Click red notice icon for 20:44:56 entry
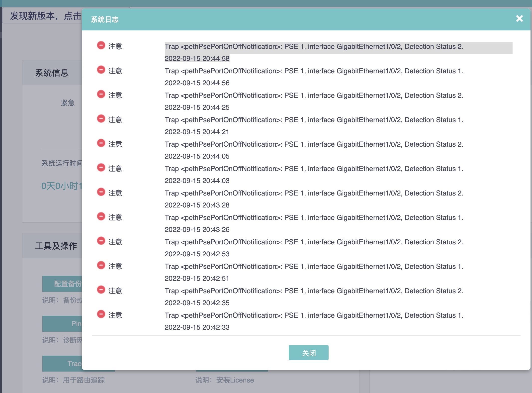The height and width of the screenshot is (393, 532). [101, 70]
